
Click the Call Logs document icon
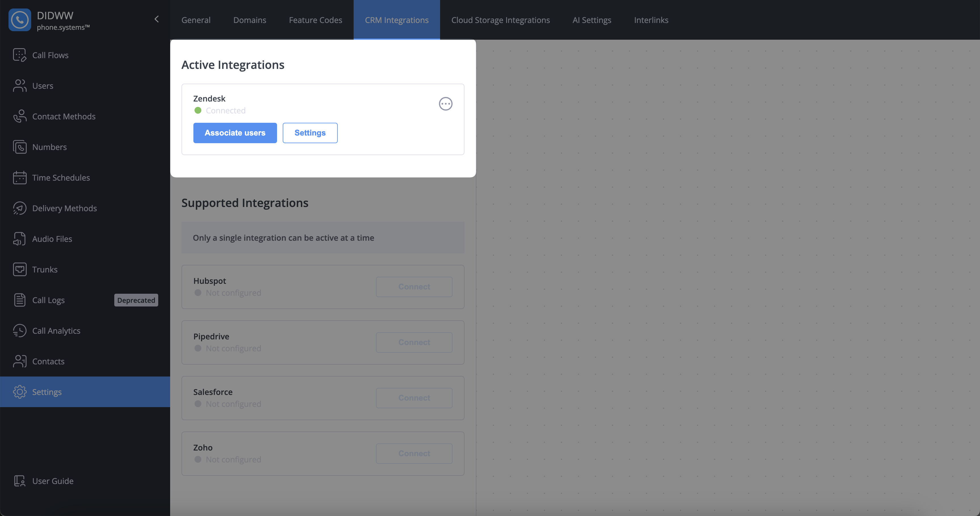19,300
